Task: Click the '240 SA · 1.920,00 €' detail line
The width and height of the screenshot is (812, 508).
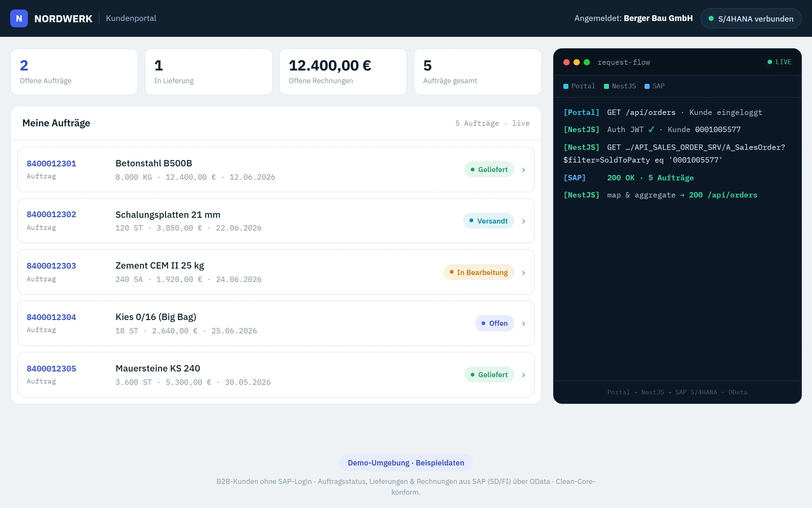Action: [x=188, y=279]
